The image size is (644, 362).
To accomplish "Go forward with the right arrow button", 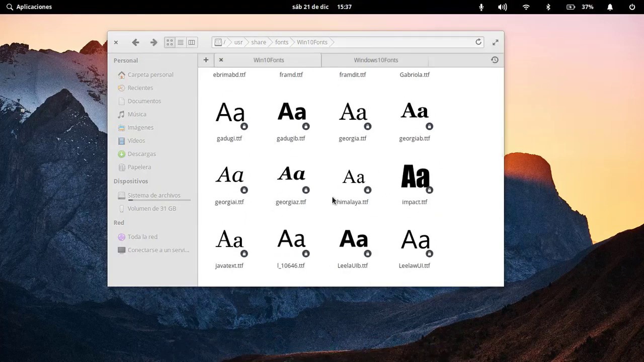I will (x=153, y=42).
